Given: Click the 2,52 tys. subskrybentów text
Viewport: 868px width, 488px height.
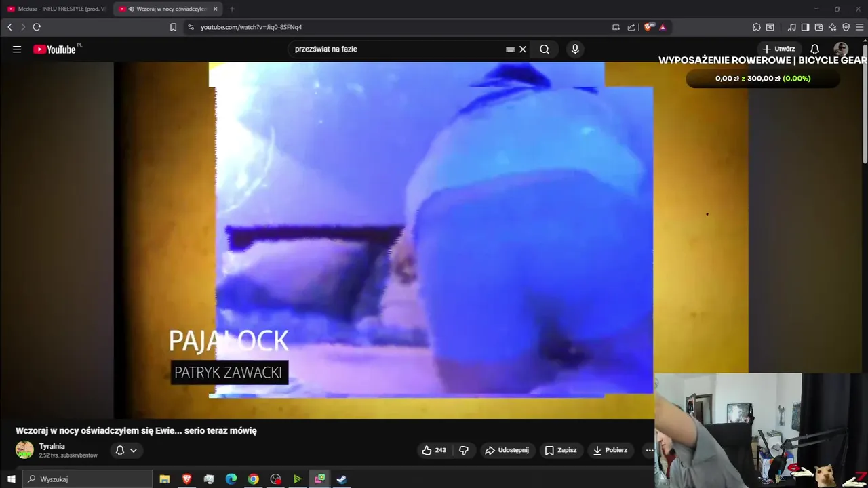Looking at the screenshot, I should 68,455.
